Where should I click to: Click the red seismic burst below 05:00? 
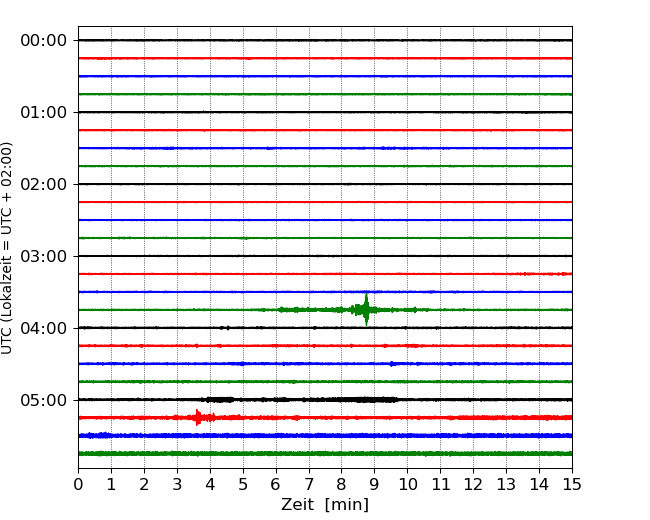tap(199, 417)
